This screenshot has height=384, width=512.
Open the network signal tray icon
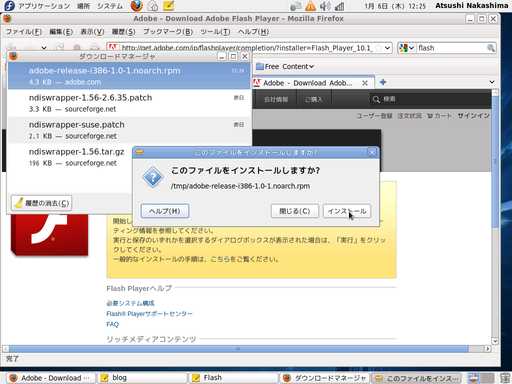[x=339, y=6]
